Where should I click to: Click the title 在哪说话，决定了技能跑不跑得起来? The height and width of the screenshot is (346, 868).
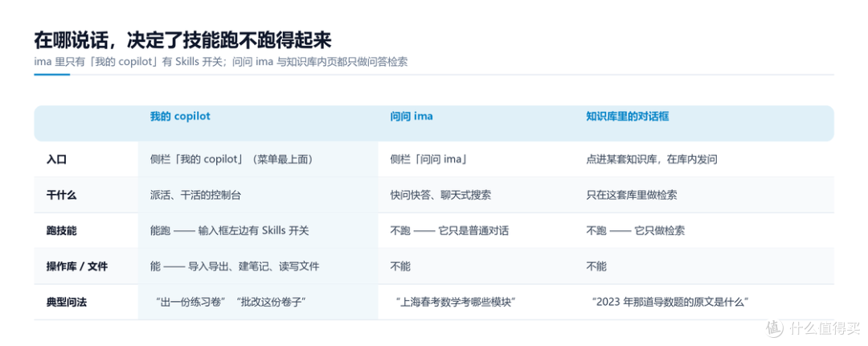click(182, 40)
